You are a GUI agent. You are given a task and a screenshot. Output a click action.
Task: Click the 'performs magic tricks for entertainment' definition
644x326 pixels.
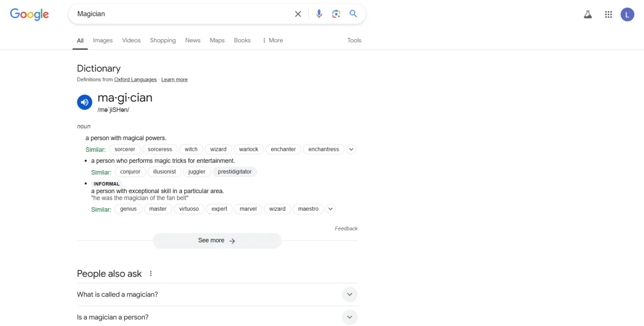tap(163, 160)
